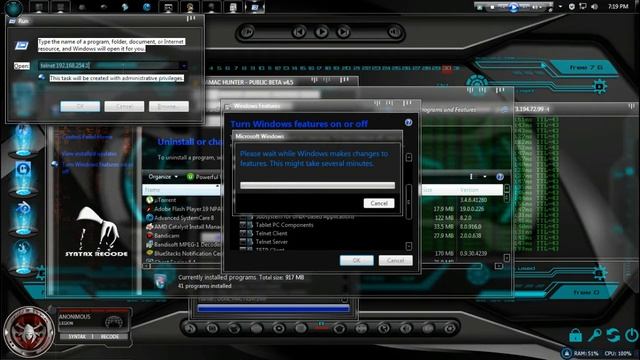Viewport: 640px width, 360px height.
Task: Click the CPU: 100% meter readout
Action: click(618, 353)
